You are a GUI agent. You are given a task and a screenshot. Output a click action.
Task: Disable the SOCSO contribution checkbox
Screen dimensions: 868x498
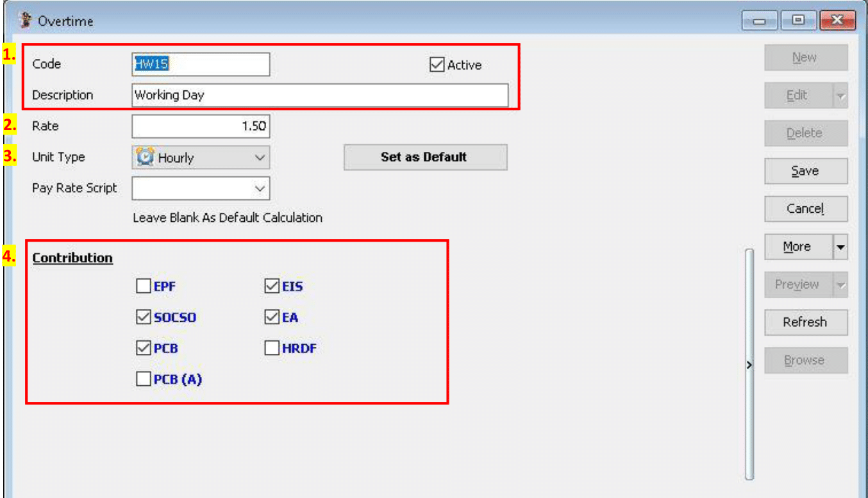[144, 317]
